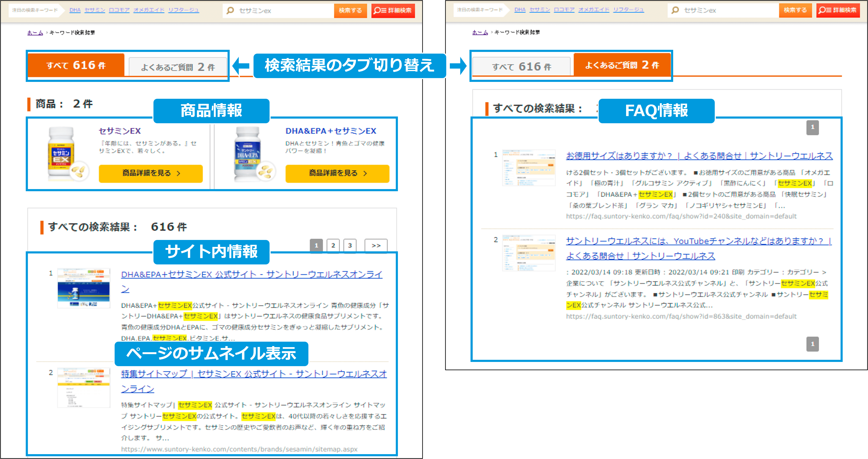Open 詳細検索 in the left panel
868x459 pixels.
pos(393,10)
